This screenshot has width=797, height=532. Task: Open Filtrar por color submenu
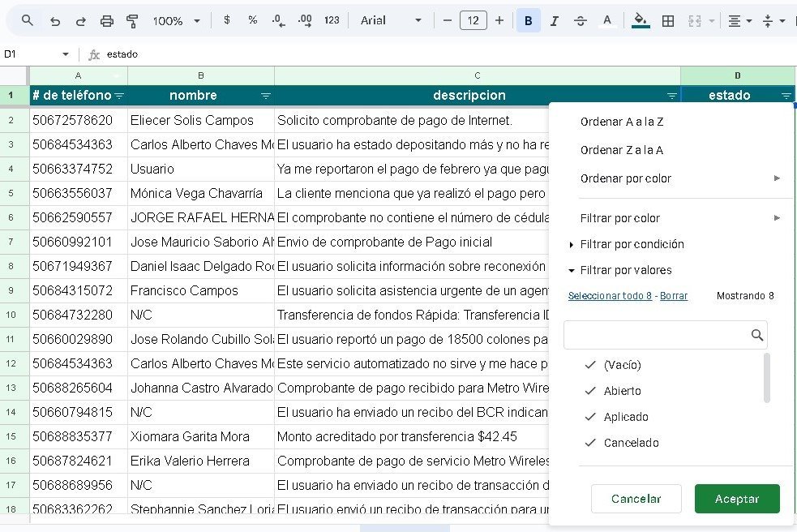pos(620,218)
